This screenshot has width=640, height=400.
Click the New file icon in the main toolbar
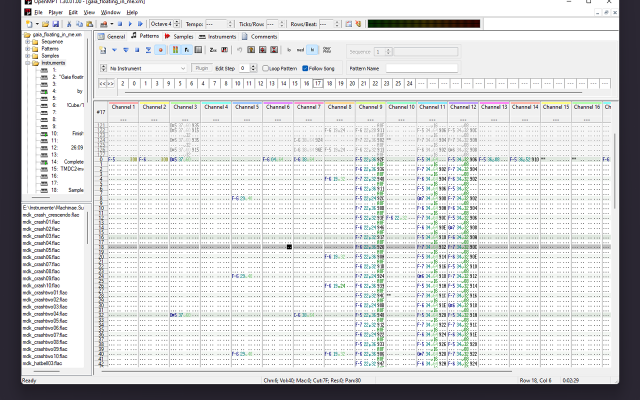tap(29, 24)
